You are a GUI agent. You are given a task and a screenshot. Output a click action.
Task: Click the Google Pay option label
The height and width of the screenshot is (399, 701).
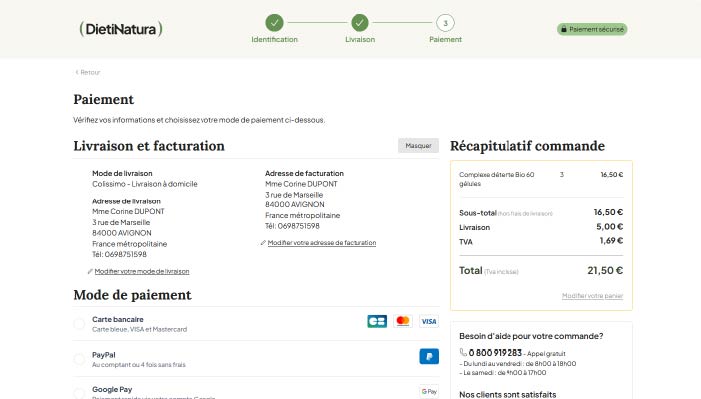112,390
